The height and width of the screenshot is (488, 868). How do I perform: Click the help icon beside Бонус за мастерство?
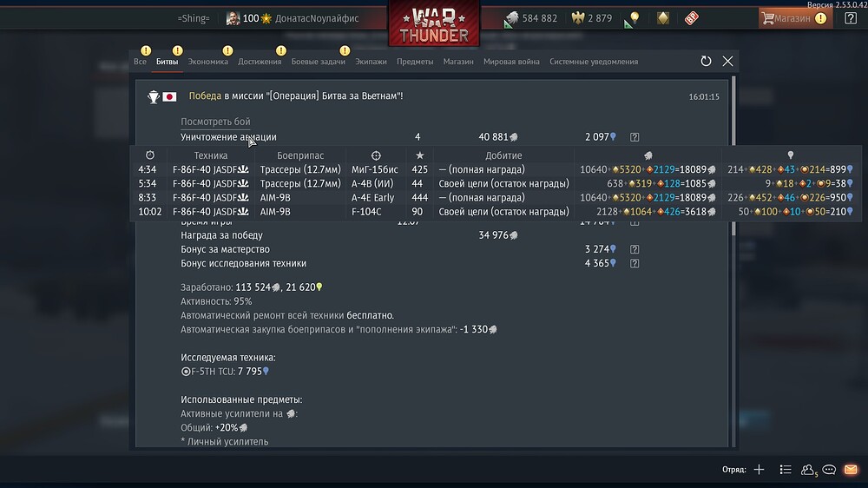pyautogui.click(x=635, y=249)
